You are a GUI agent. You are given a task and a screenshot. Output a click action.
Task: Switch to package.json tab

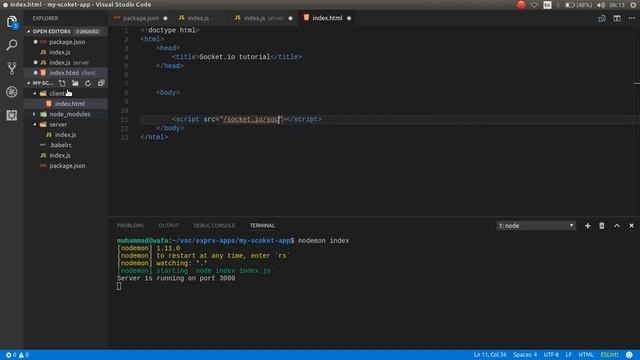point(141,18)
